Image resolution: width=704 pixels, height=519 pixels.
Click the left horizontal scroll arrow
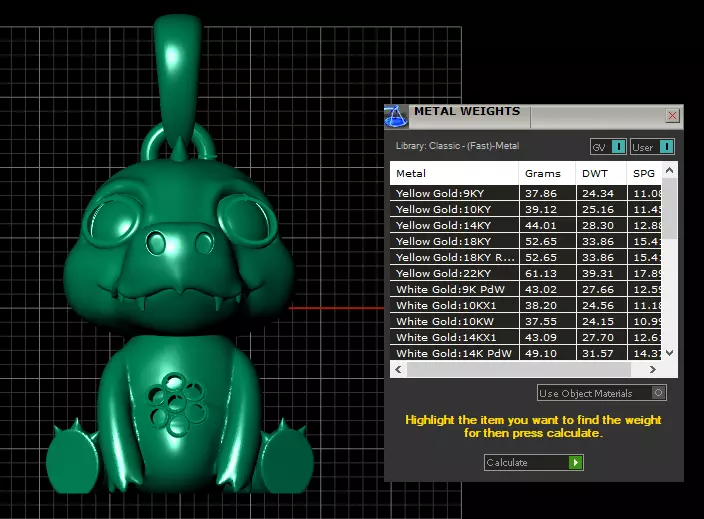coord(398,369)
